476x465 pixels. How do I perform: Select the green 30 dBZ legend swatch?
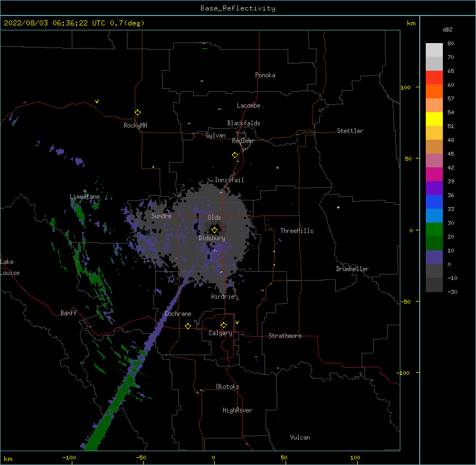(434, 230)
